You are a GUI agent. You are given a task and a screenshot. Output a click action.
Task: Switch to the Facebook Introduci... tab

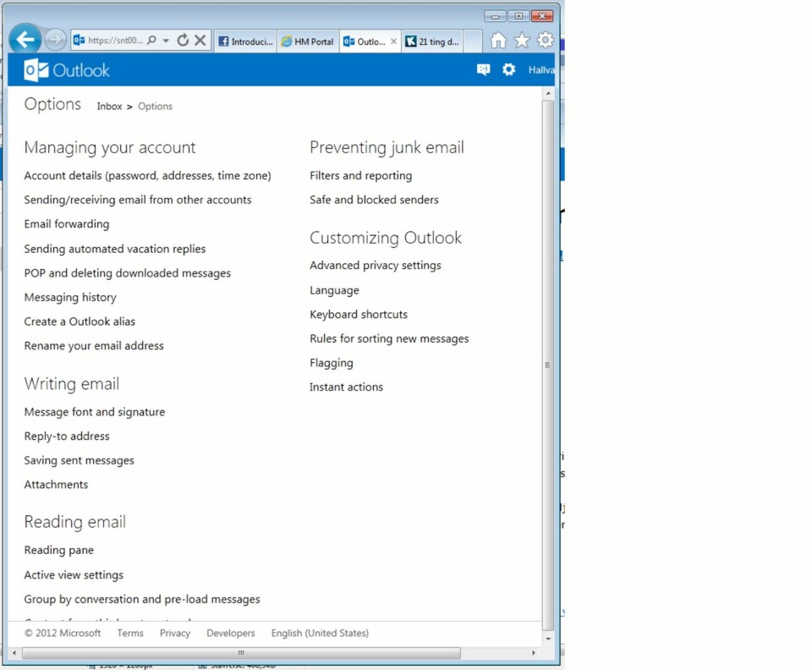click(245, 41)
